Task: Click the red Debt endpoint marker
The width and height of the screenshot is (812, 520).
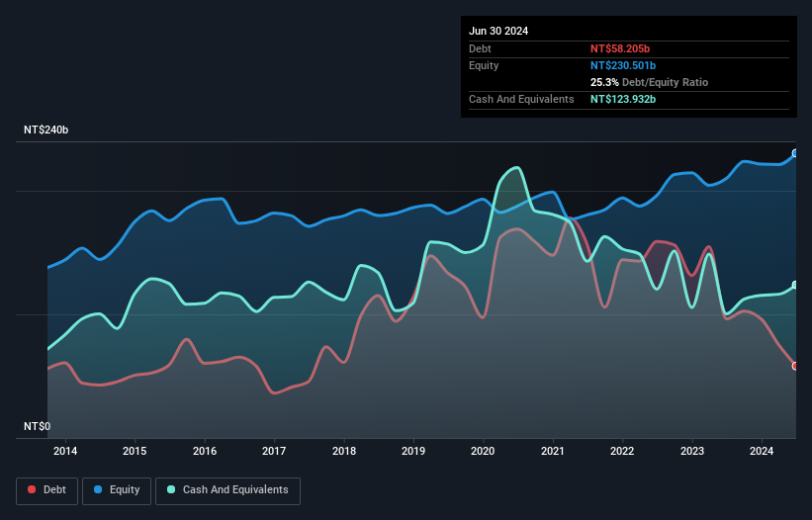Action: point(795,366)
